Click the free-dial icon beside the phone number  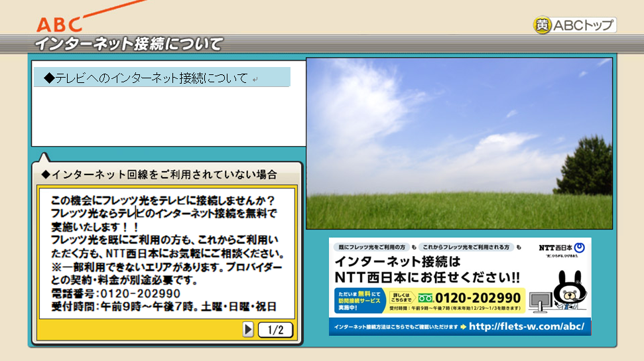tap(426, 298)
